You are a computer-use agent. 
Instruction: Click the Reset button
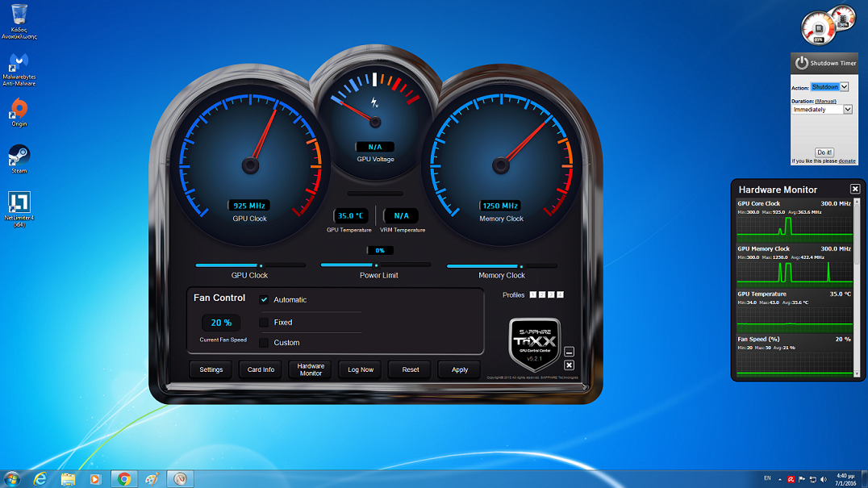pyautogui.click(x=410, y=369)
